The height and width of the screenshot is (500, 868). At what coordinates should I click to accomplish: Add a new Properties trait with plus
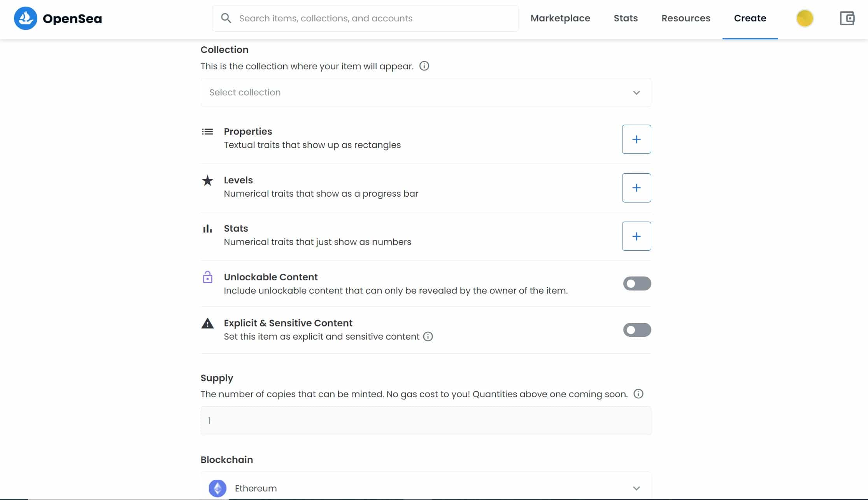pyautogui.click(x=636, y=139)
